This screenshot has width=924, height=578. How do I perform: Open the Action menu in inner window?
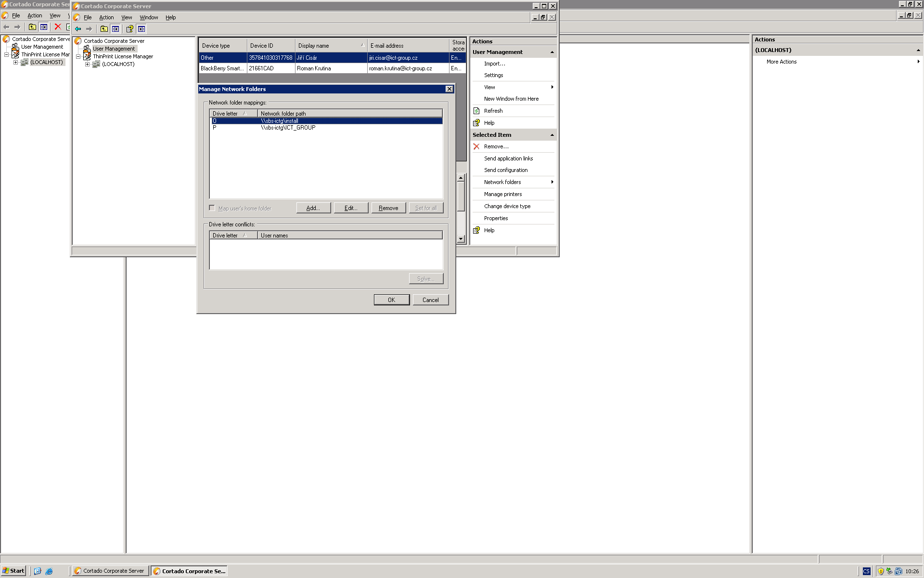(x=106, y=17)
